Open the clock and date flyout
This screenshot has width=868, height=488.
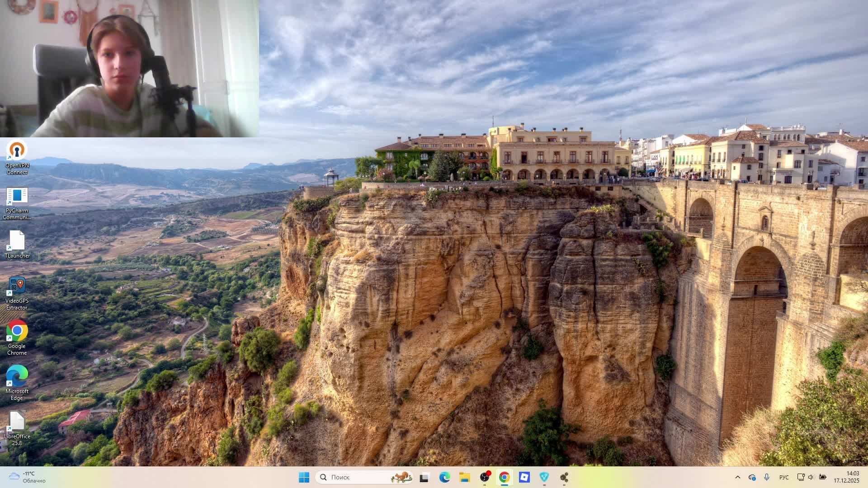pos(846,477)
